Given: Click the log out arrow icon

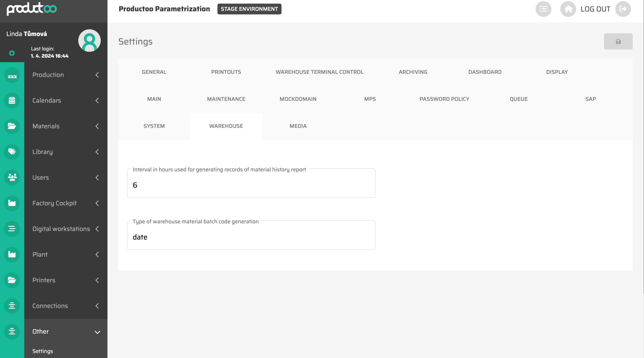Looking at the screenshot, I should coord(623,9).
